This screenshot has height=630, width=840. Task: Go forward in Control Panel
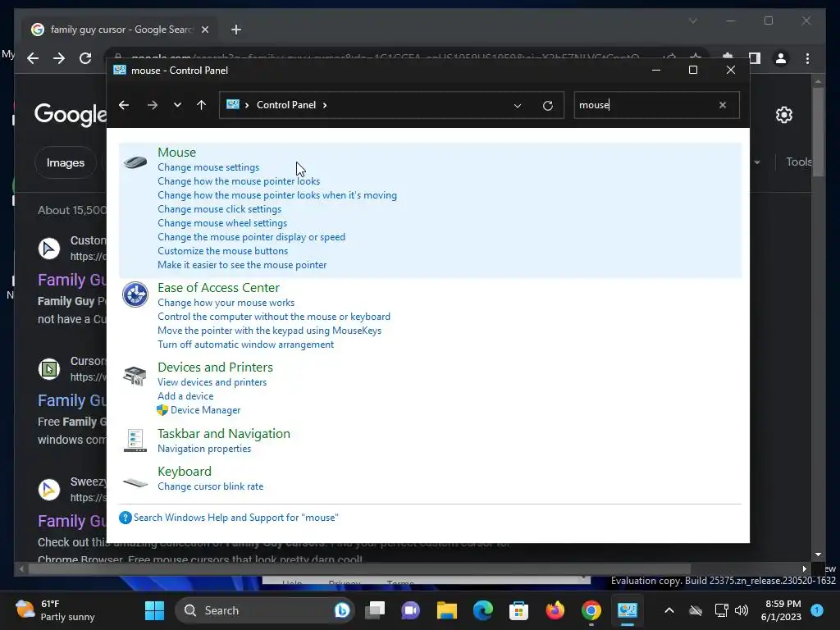(x=153, y=105)
